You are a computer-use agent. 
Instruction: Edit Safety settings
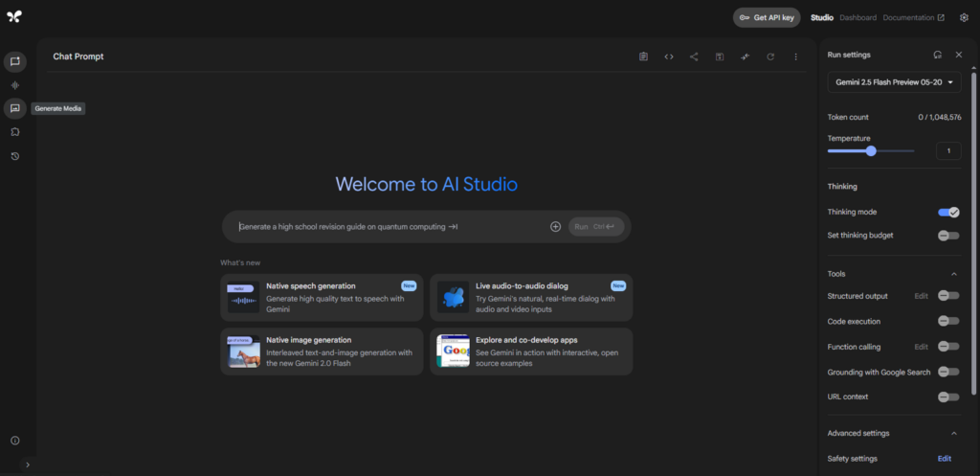(945, 459)
